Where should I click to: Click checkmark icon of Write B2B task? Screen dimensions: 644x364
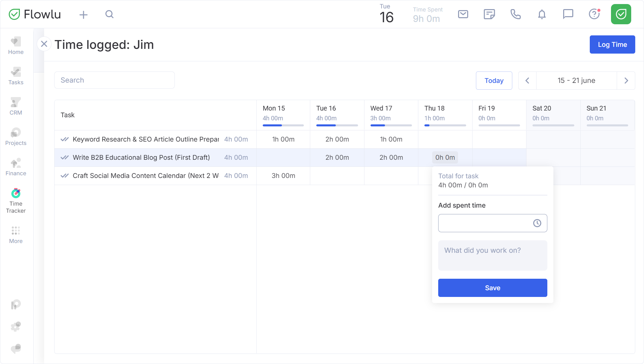click(x=65, y=157)
